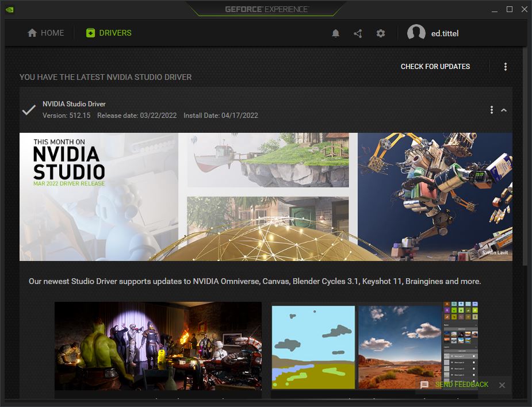Open the notifications bell icon
This screenshot has width=532, height=407.
[x=335, y=33]
